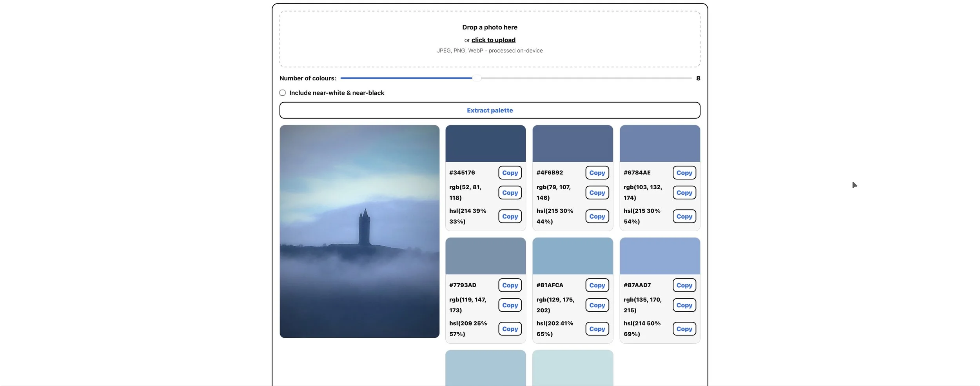Select the #345176 dark blue swatch

(485, 143)
